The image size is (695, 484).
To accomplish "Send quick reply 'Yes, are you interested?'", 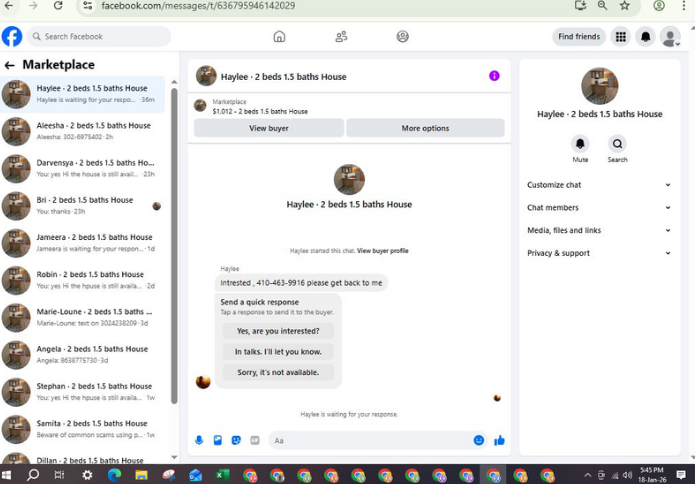I will 278,331.
